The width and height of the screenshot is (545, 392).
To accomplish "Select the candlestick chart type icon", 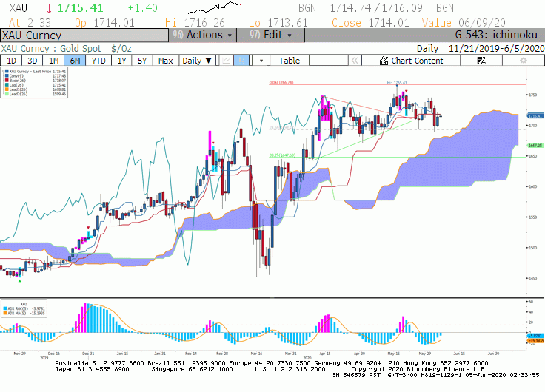I will 241,61.
